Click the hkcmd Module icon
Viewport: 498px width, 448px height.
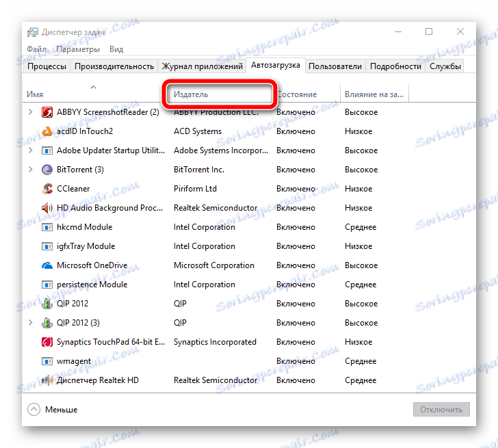tap(47, 227)
